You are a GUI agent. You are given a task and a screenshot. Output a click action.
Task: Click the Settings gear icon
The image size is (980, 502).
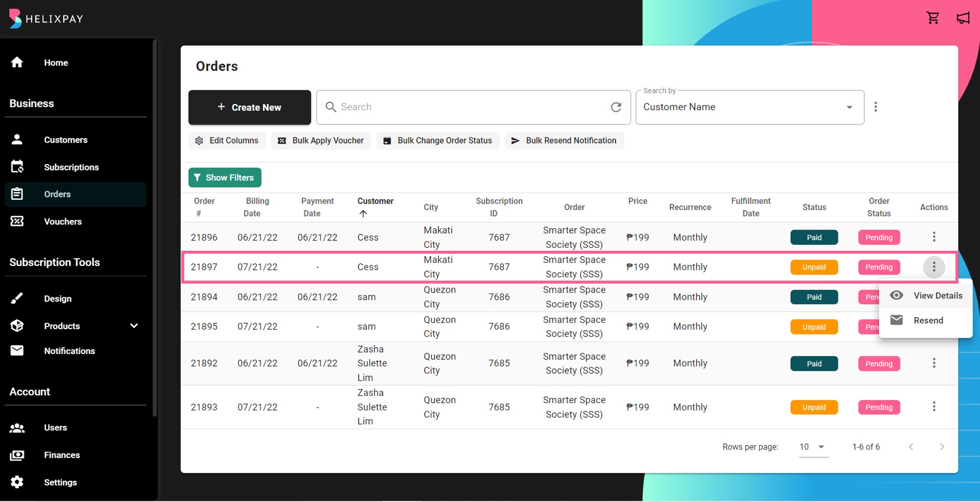click(17, 482)
